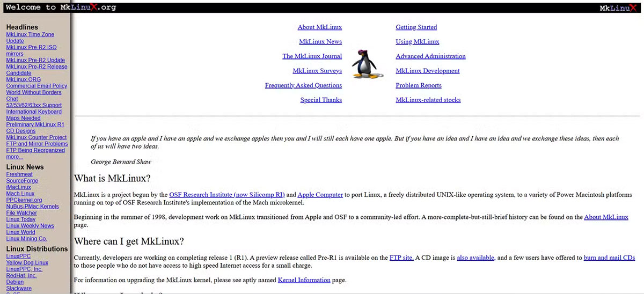
Task: Open FTP and Mirror Problems headline
Action: [37, 144]
